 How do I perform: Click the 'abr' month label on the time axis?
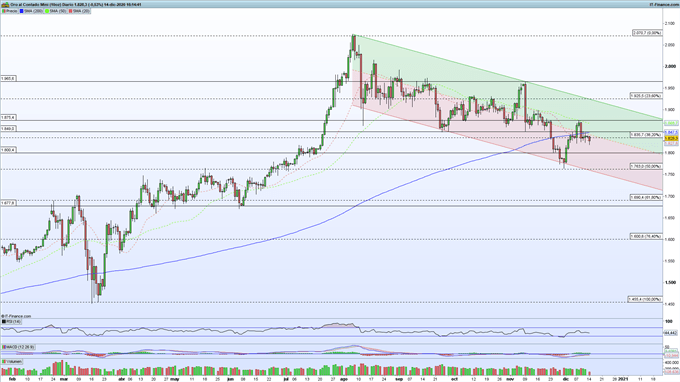(122, 379)
